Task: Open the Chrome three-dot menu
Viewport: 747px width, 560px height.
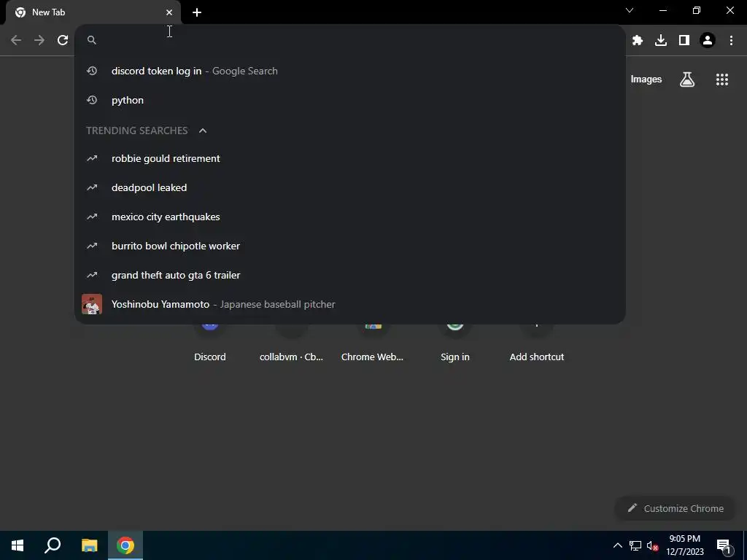Action: point(731,40)
